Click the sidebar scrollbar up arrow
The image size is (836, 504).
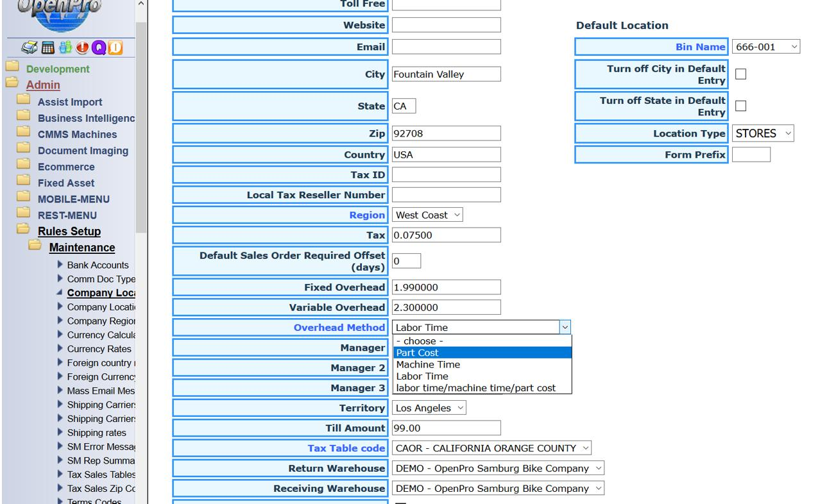pyautogui.click(x=141, y=4)
